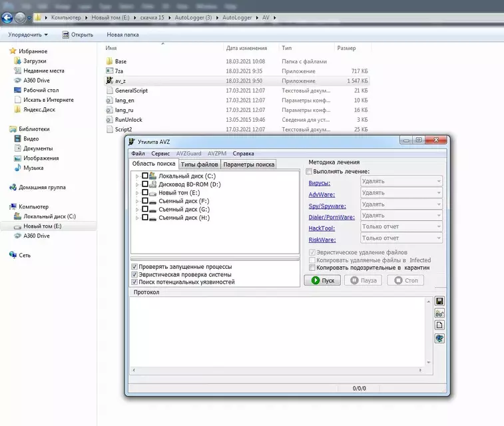
Task: Click the AVZ scan progress bar
Action: (215, 259)
